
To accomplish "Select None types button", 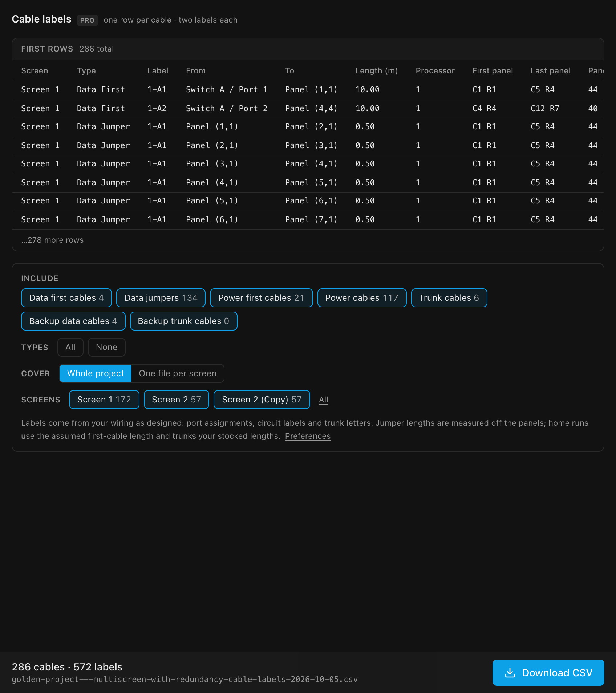I will [x=106, y=347].
